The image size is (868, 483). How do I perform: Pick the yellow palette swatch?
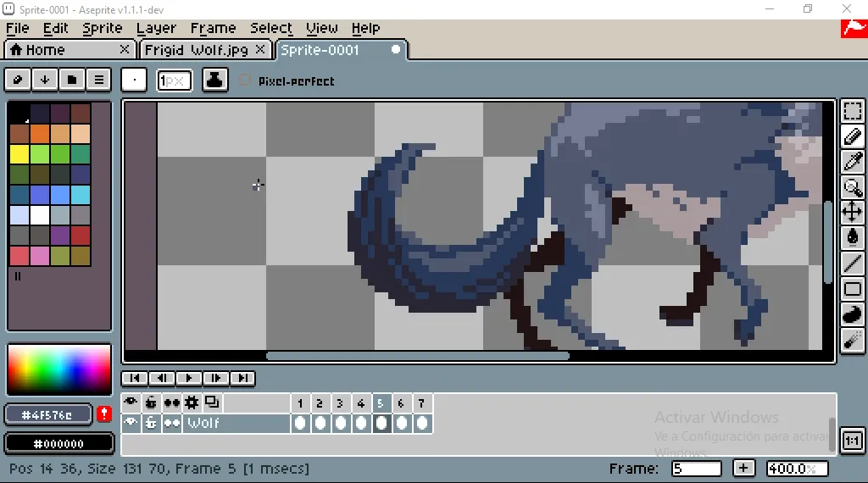[x=19, y=154]
